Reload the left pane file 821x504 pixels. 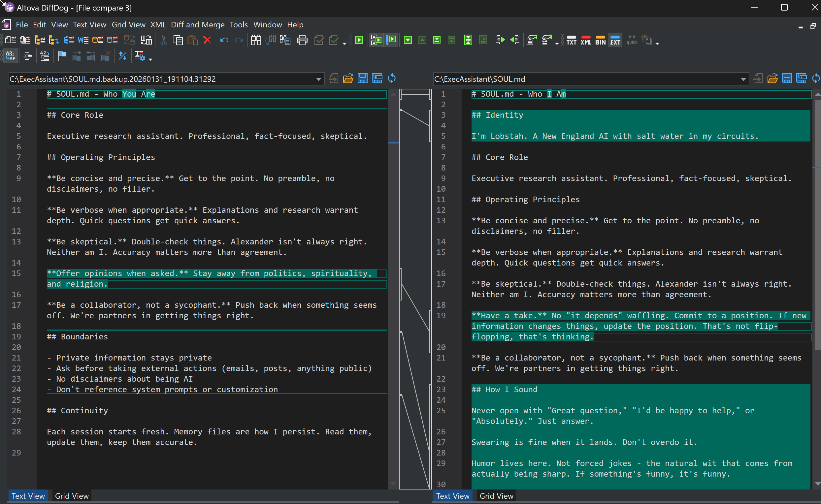(x=392, y=79)
